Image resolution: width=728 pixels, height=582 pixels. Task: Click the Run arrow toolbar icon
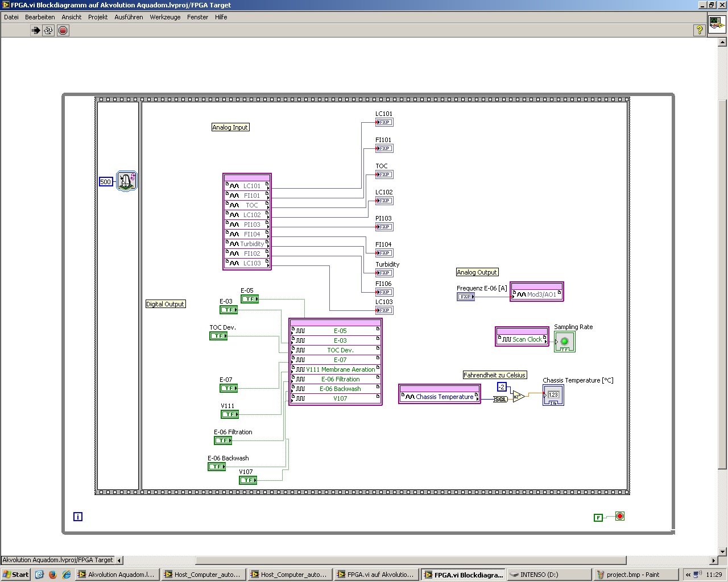coord(36,31)
